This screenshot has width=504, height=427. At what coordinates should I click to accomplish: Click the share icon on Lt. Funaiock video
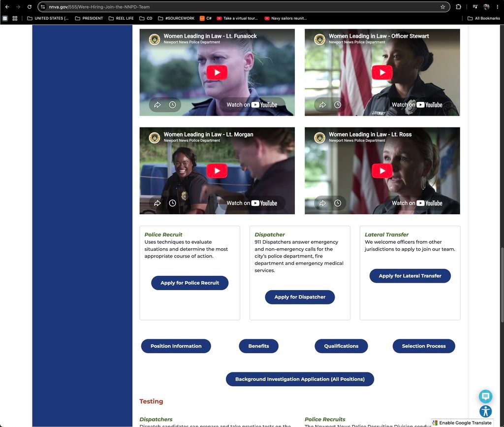click(x=157, y=105)
